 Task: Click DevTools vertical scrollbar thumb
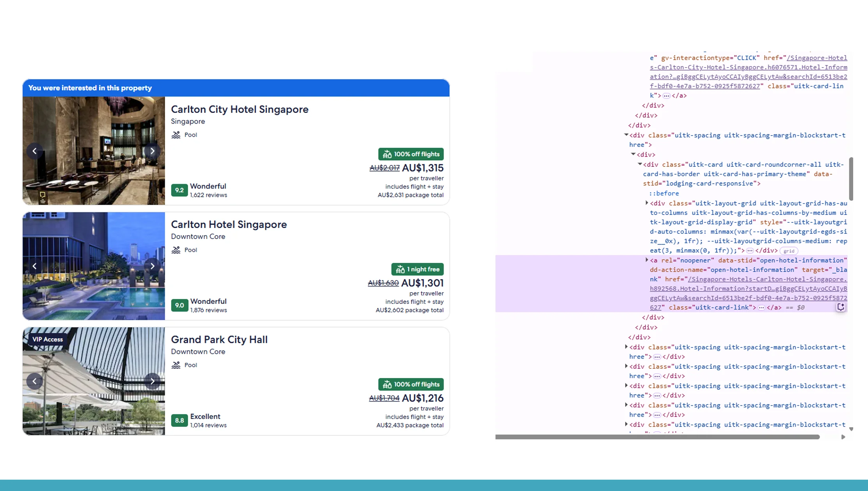point(851,179)
